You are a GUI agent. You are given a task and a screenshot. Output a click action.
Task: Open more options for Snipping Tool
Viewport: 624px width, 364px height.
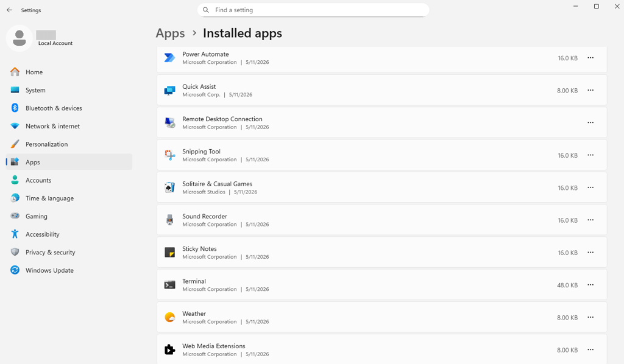click(590, 155)
